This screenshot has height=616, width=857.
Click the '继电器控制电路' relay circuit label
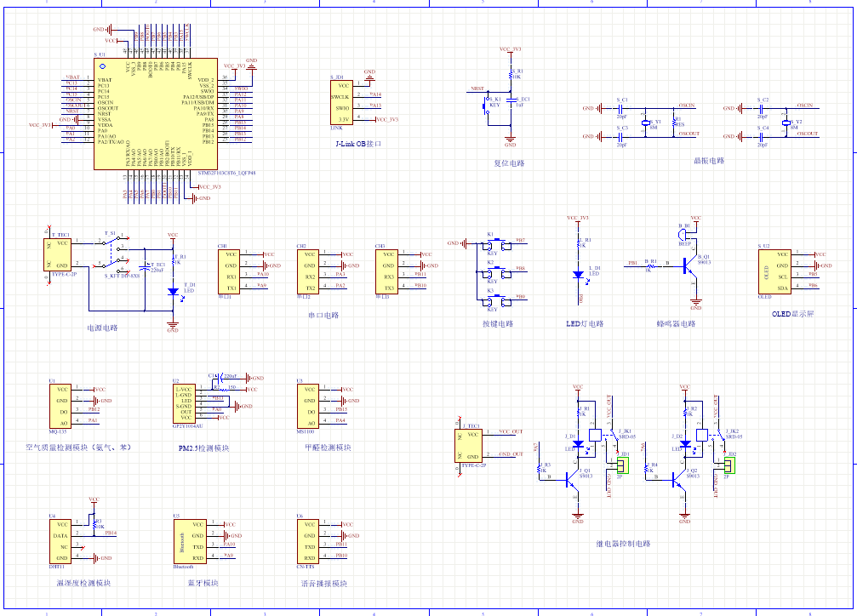click(x=623, y=543)
